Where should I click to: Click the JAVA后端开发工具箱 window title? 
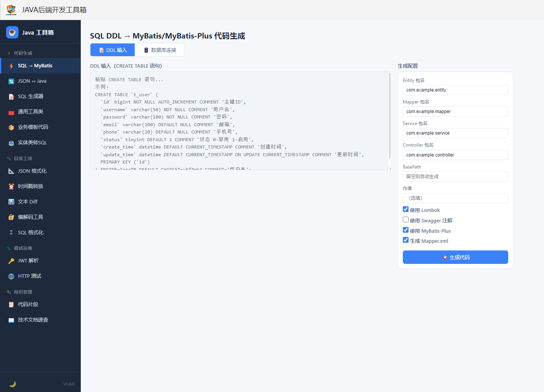[54, 10]
